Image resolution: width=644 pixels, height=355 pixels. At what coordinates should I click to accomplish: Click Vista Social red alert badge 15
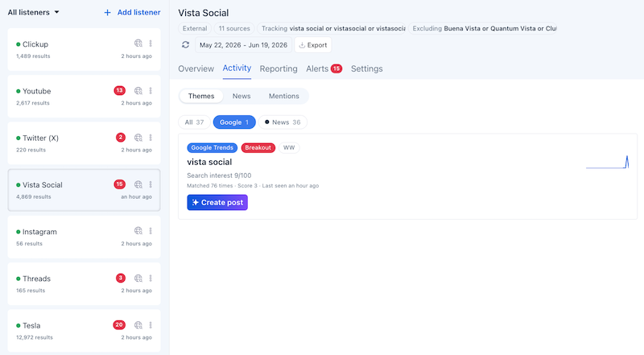coord(119,184)
